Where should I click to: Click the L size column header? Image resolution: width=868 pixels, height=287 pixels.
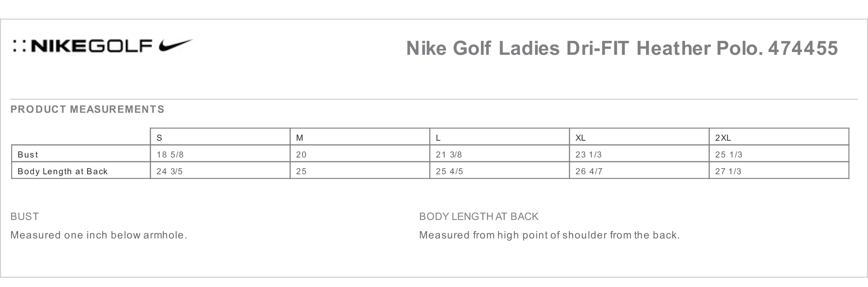(438, 138)
